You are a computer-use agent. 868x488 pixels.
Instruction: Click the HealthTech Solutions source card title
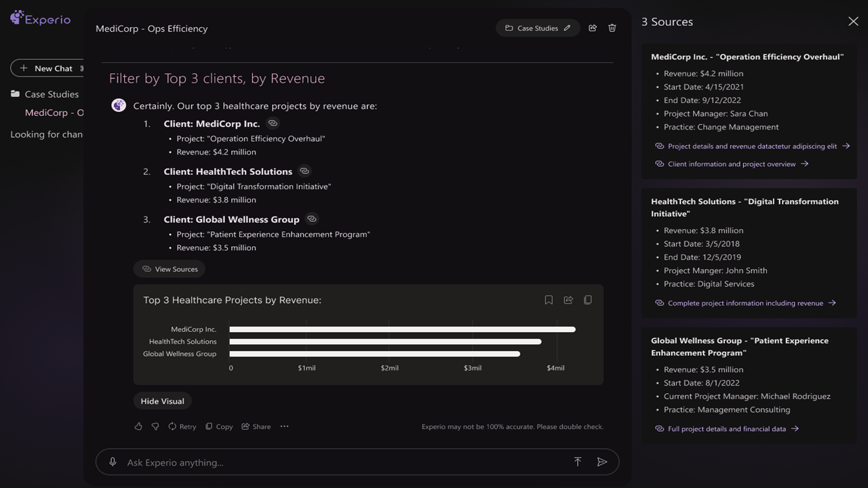pyautogui.click(x=745, y=207)
